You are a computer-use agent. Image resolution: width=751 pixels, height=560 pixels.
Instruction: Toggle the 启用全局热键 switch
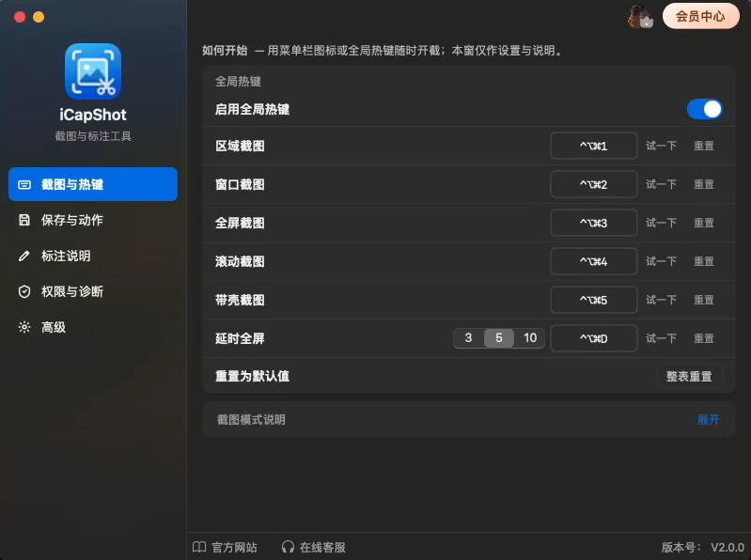click(705, 110)
